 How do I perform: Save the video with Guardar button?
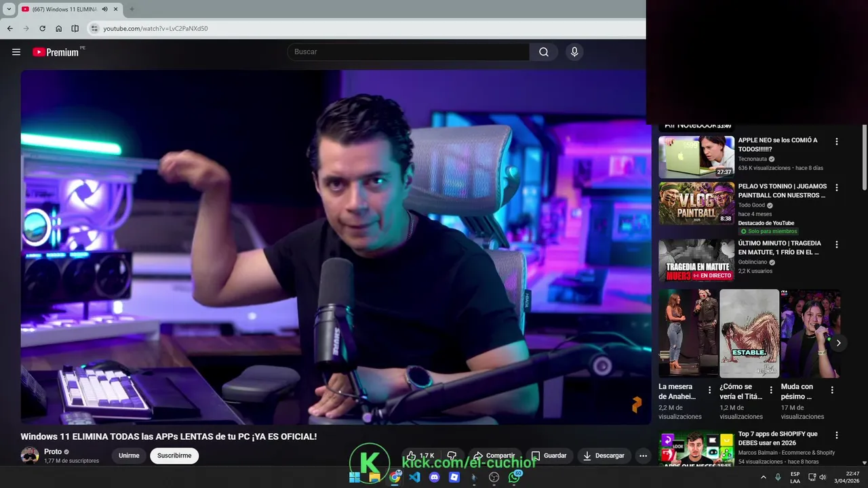[x=549, y=455]
